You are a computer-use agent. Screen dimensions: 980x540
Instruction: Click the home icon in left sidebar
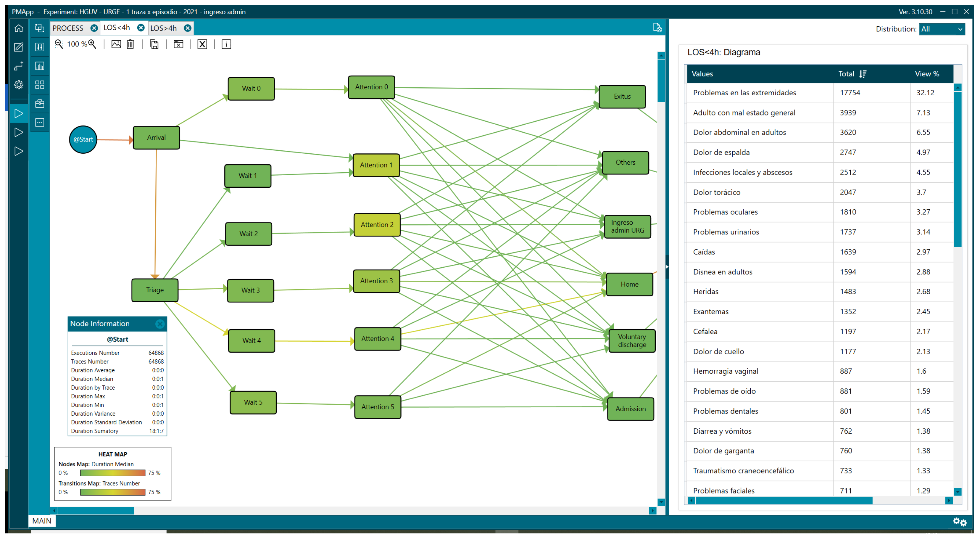[x=19, y=28]
